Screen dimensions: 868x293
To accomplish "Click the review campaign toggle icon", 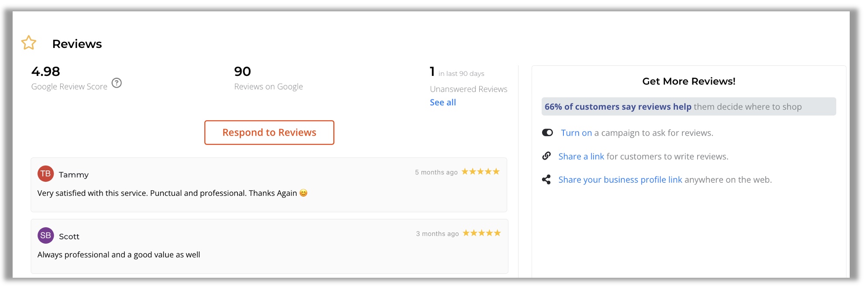I will [547, 133].
